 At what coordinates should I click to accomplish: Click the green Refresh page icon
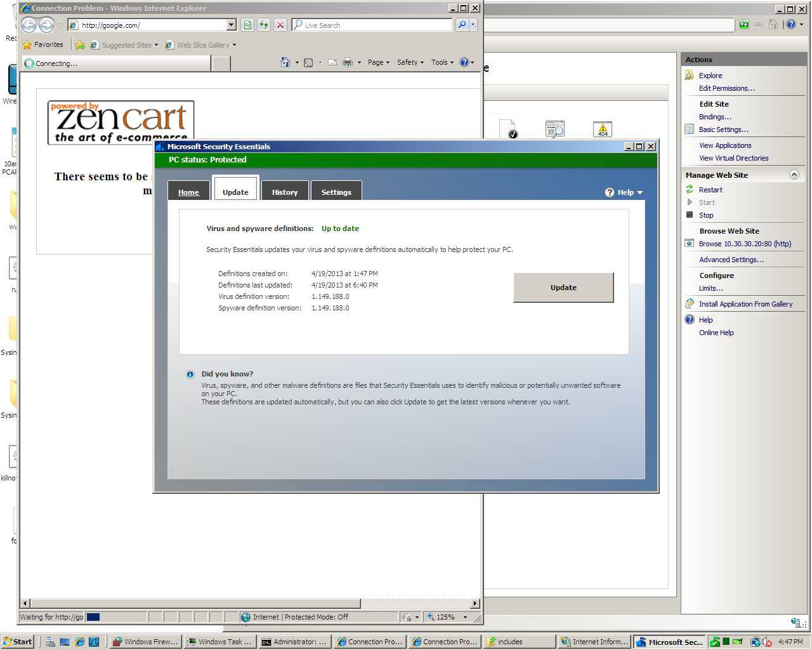(x=264, y=25)
